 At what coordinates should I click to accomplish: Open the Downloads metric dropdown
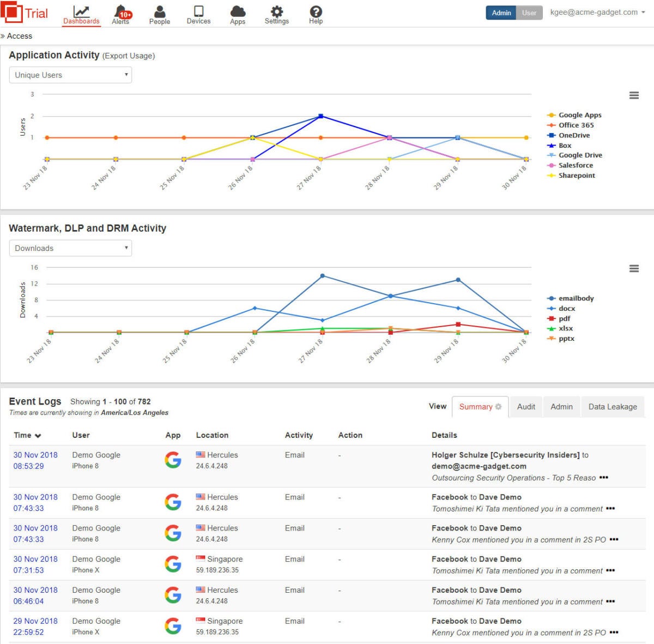point(71,248)
